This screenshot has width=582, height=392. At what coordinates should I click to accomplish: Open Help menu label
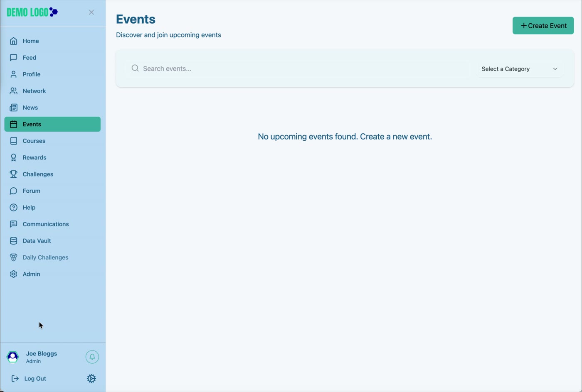[29, 207]
